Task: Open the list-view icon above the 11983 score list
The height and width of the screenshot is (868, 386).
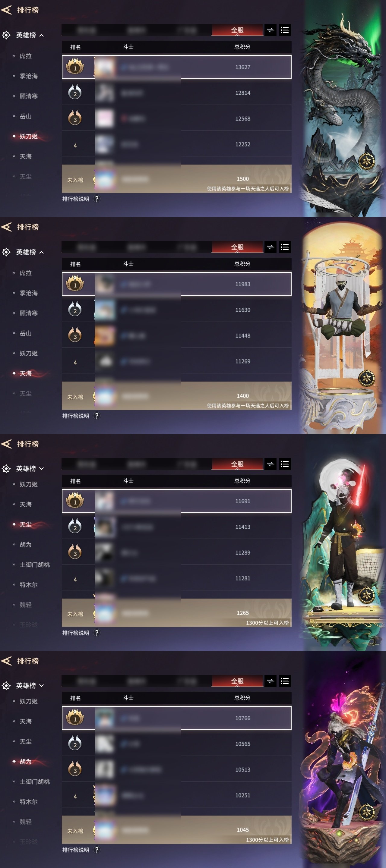Action: pyautogui.click(x=285, y=247)
